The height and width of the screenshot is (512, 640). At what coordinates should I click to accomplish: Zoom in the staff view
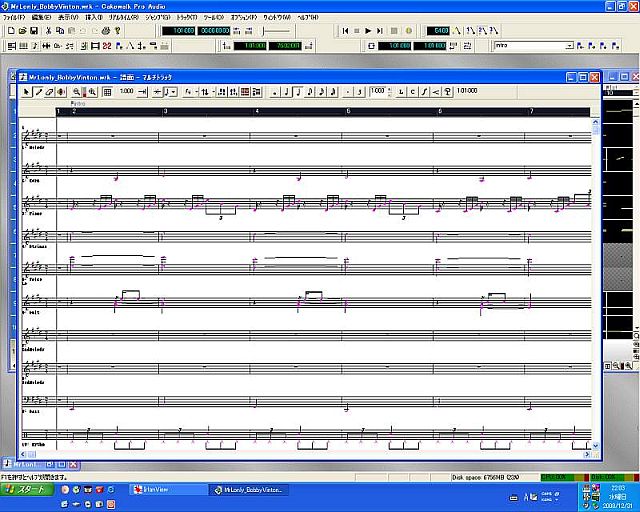[93, 92]
